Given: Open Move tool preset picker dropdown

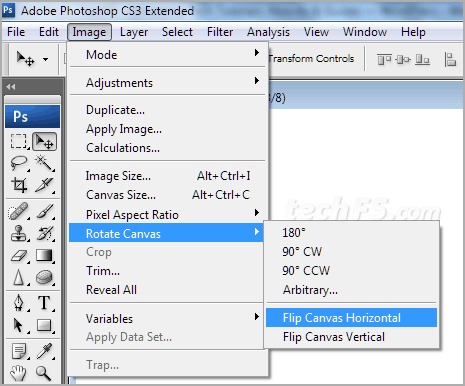Looking at the screenshot, I should [x=45, y=60].
